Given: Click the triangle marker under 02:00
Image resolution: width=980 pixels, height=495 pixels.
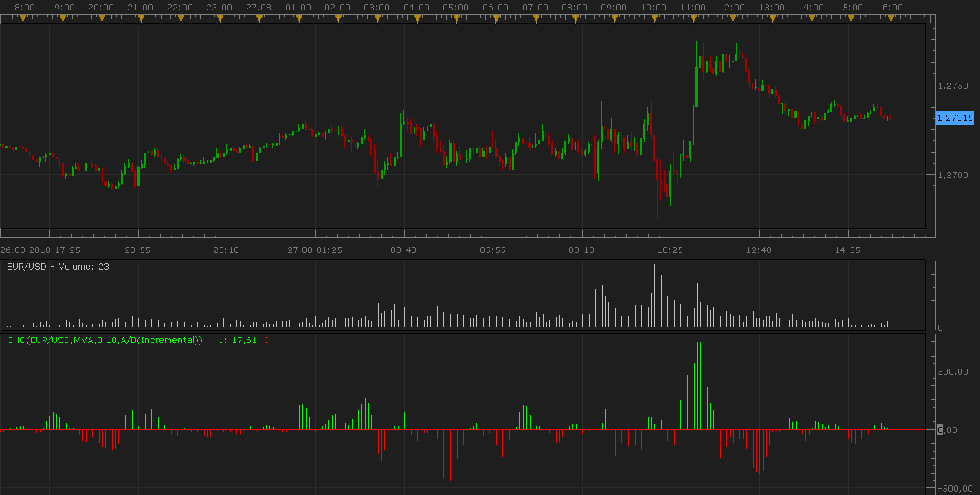Looking at the screenshot, I should pos(338,20).
